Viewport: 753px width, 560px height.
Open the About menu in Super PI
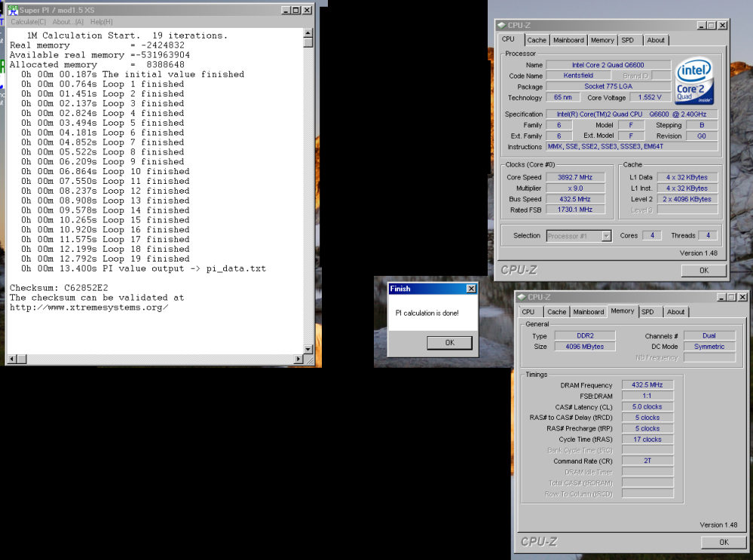68,22
